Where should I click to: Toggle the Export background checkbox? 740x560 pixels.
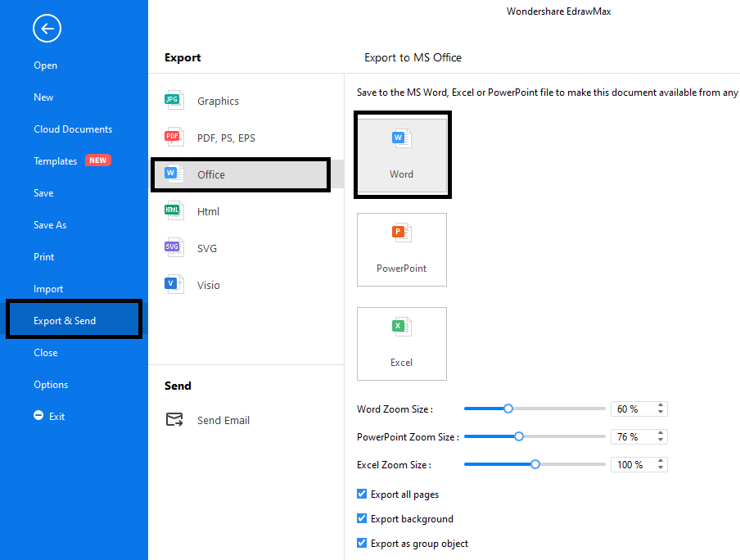tap(362, 518)
